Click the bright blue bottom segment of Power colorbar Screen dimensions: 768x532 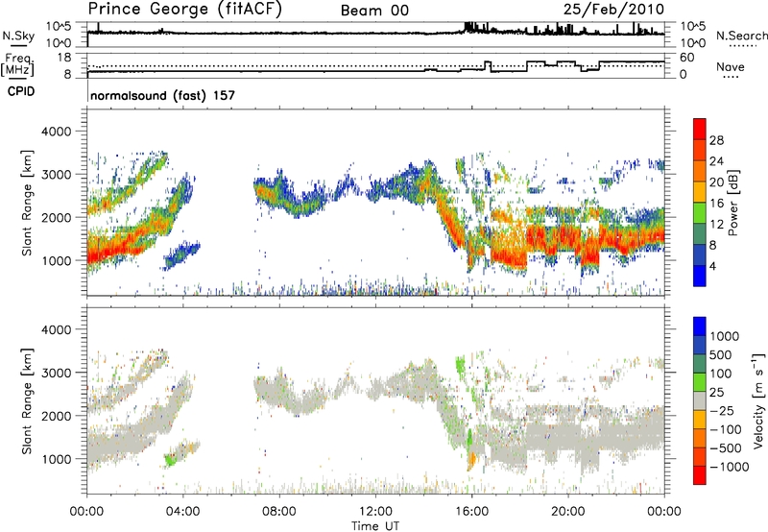pyautogui.click(x=700, y=277)
